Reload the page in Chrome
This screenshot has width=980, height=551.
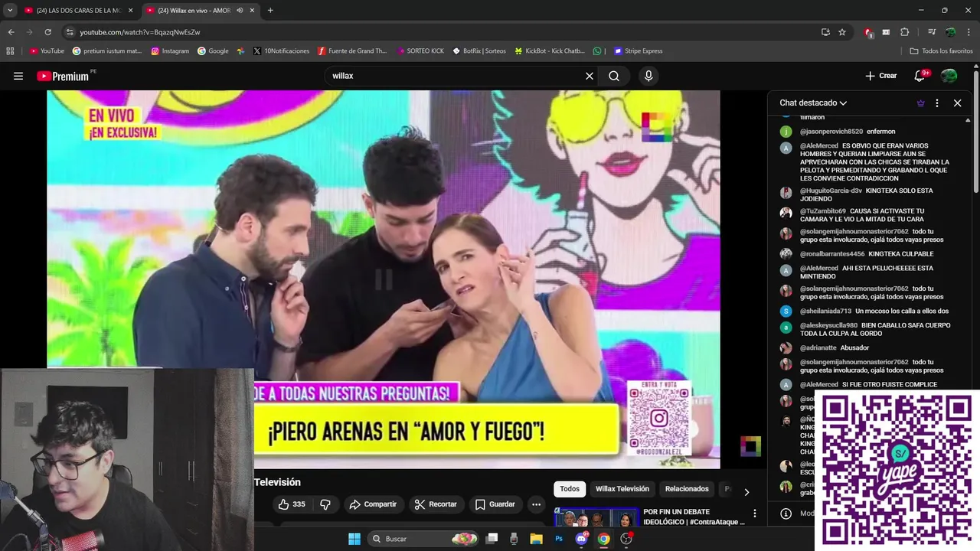(x=47, y=32)
